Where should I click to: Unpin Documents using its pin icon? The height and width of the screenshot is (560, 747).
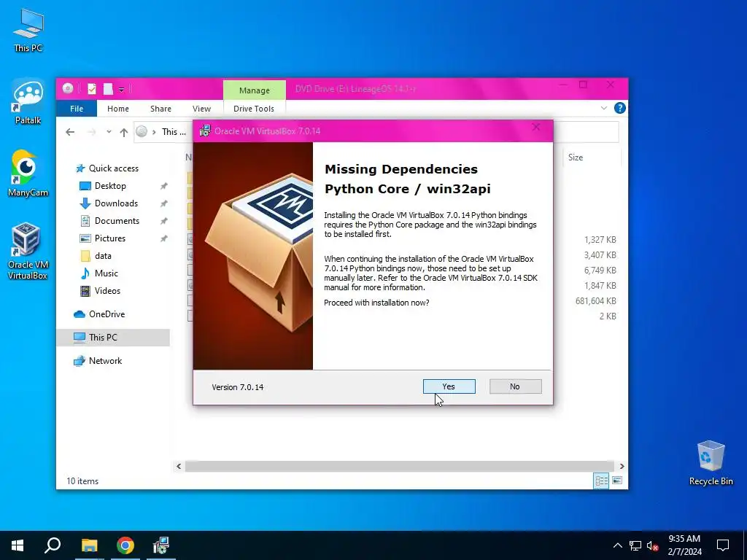pyautogui.click(x=164, y=221)
